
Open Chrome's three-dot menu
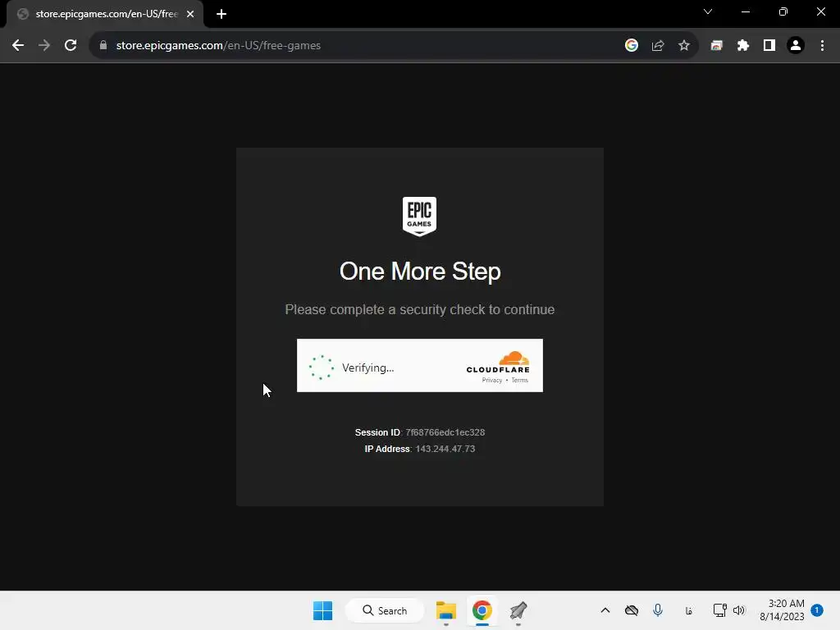tap(822, 46)
